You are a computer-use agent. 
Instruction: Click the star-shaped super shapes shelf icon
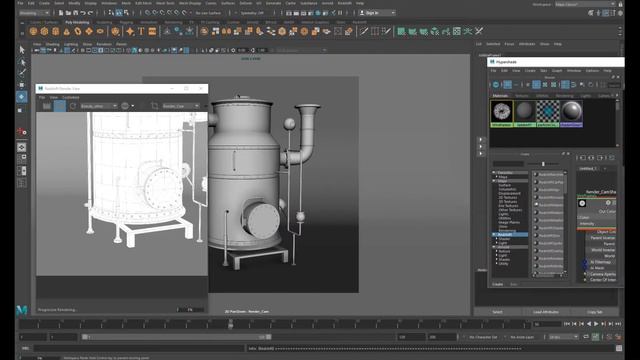[x=130, y=31]
